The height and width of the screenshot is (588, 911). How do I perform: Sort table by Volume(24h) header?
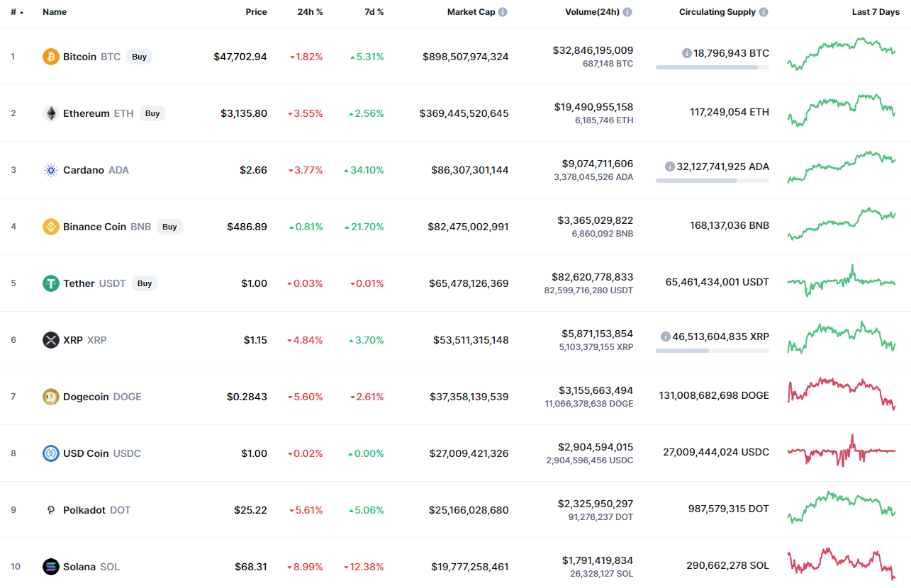click(x=593, y=12)
